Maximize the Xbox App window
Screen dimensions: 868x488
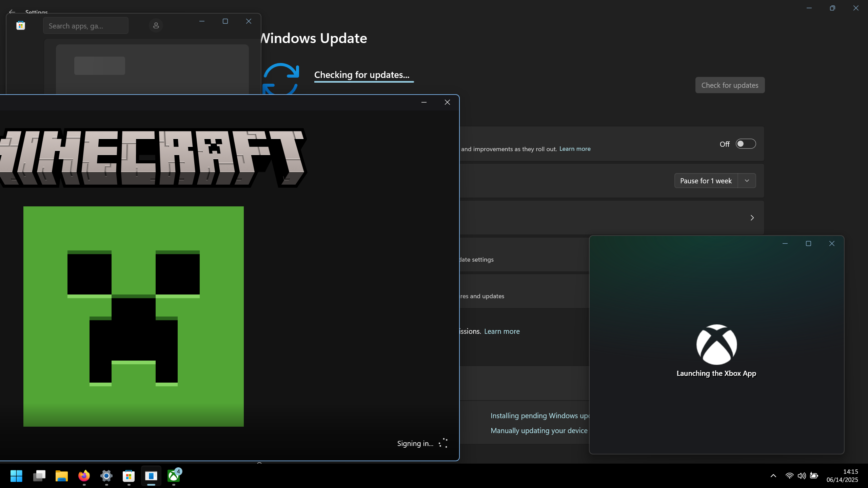808,244
